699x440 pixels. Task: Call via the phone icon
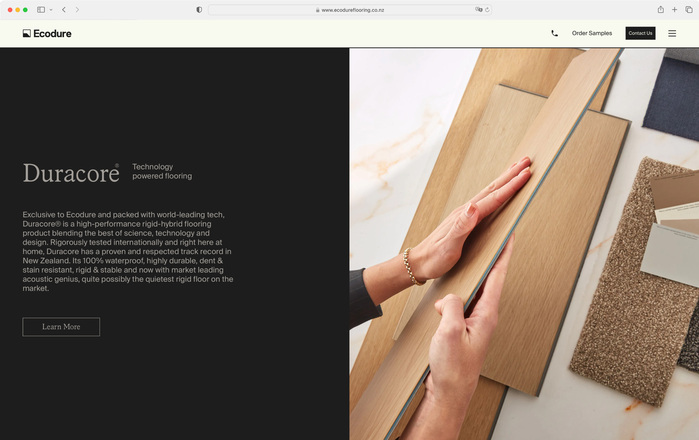(x=554, y=33)
